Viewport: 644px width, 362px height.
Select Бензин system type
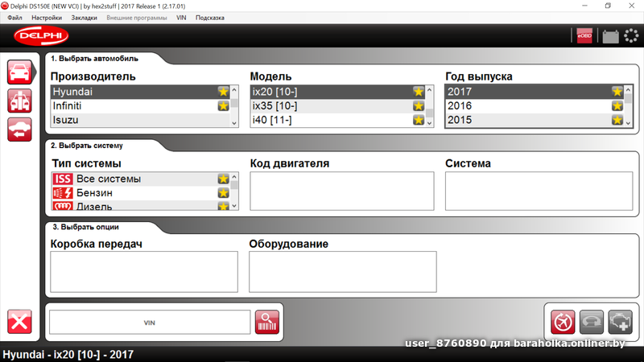coord(140,193)
